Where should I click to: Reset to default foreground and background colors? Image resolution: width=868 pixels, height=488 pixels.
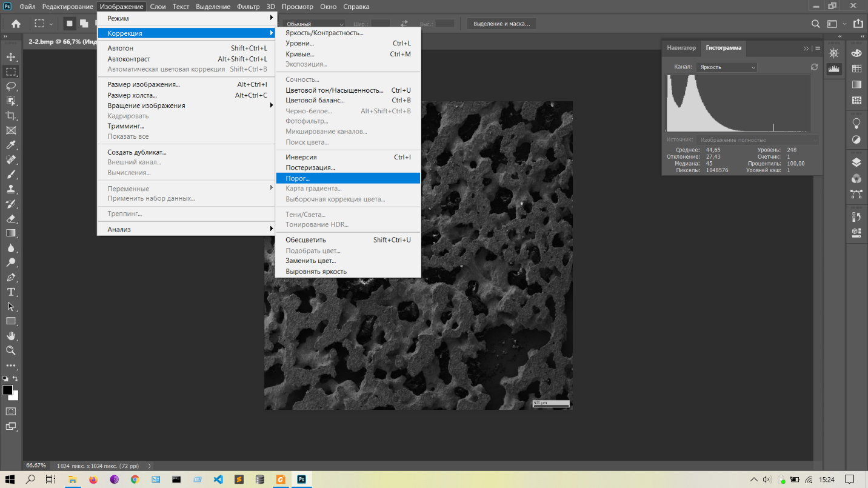click(5, 379)
